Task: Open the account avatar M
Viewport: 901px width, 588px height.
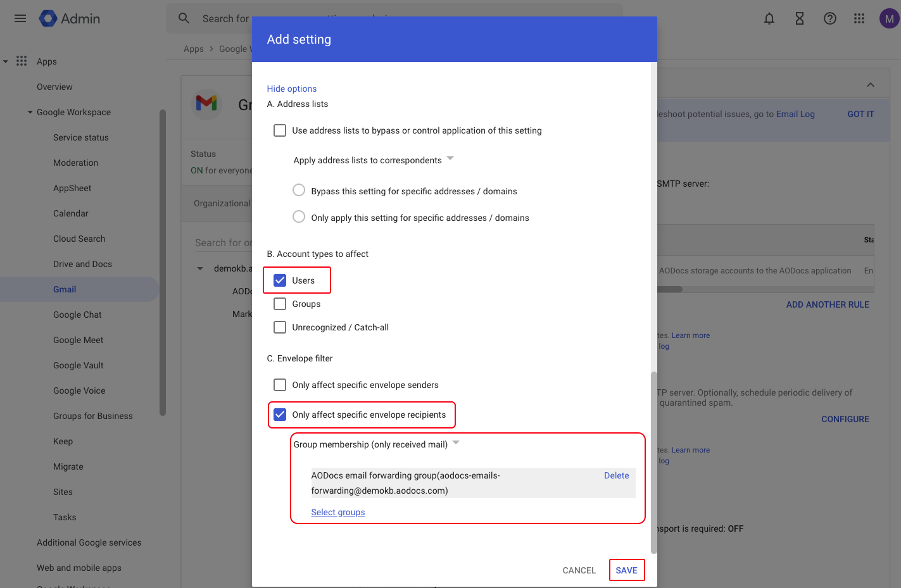Action: 890,18
